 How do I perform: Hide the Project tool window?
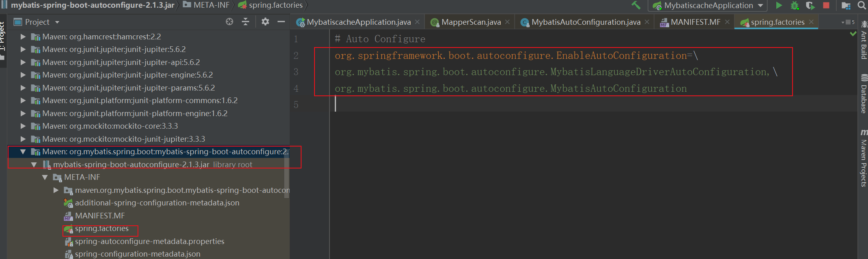281,22
